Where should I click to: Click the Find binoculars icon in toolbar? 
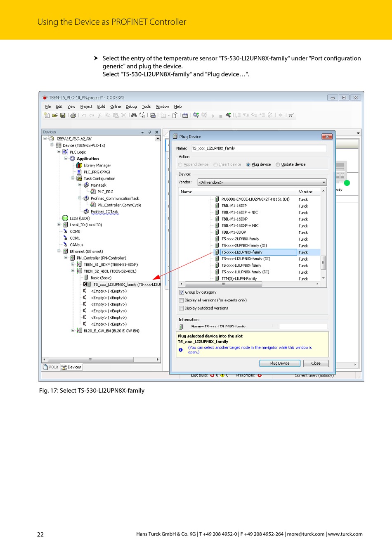[134, 115]
